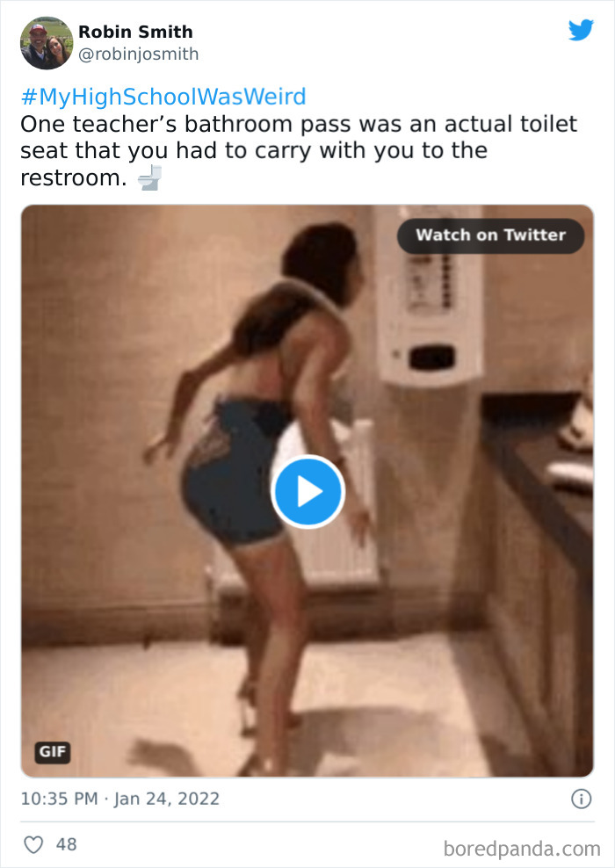
Task: Click the tweet text about the bathroom pass
Action: [299, 150]
